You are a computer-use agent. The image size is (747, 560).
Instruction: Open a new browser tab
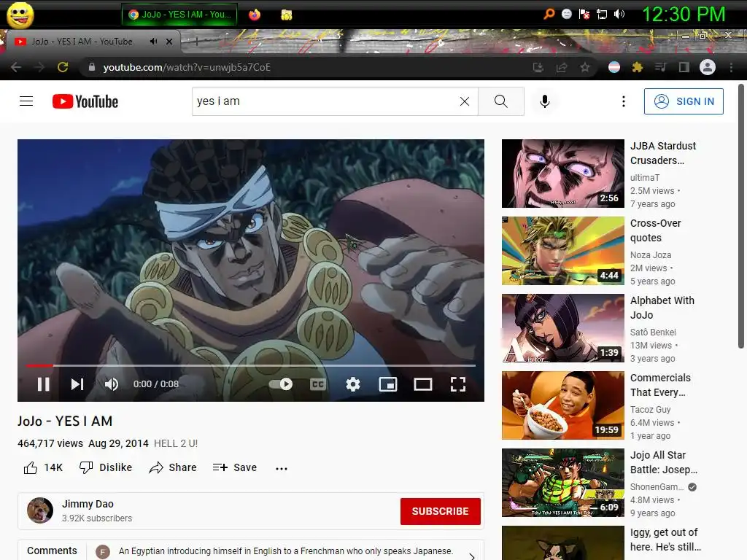click(196, 41)
